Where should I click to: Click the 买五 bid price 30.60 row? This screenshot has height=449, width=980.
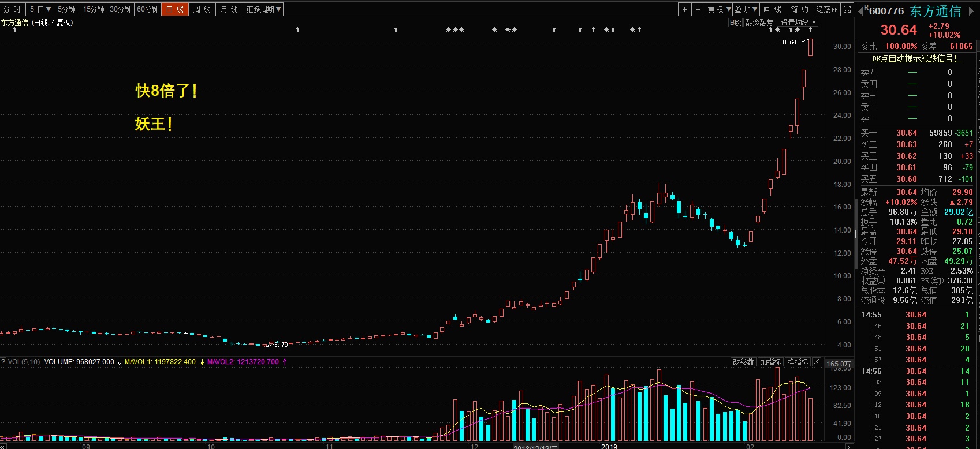pyautogui.click(x=916, y=179)
